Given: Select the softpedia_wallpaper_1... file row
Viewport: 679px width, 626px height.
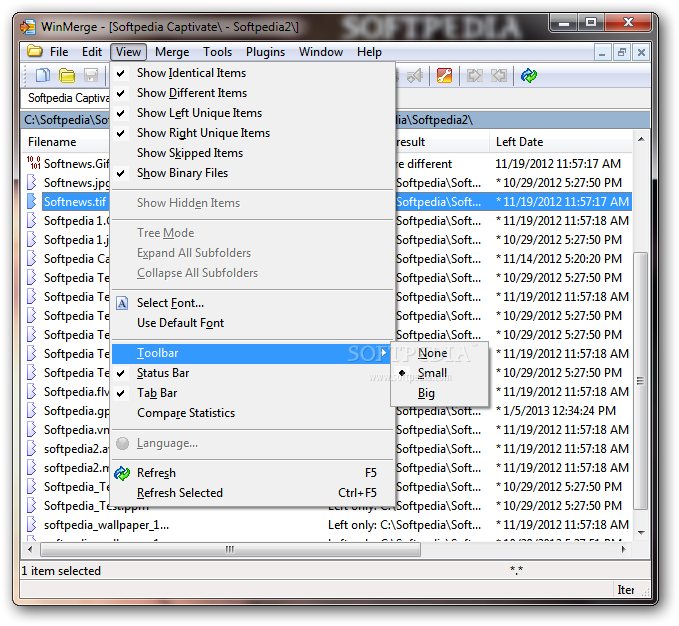Looking at the screenshot, I should tap(327, 525).
